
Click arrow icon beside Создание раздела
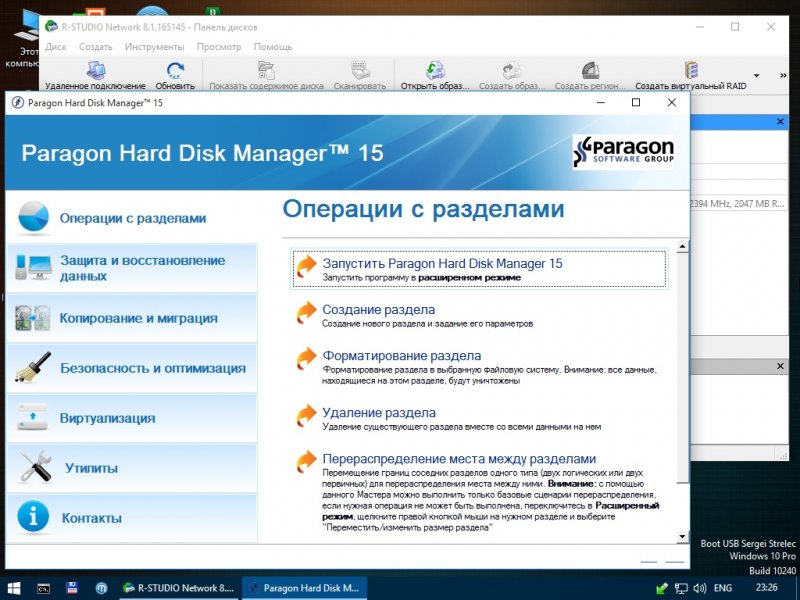[x=307, y=312]
